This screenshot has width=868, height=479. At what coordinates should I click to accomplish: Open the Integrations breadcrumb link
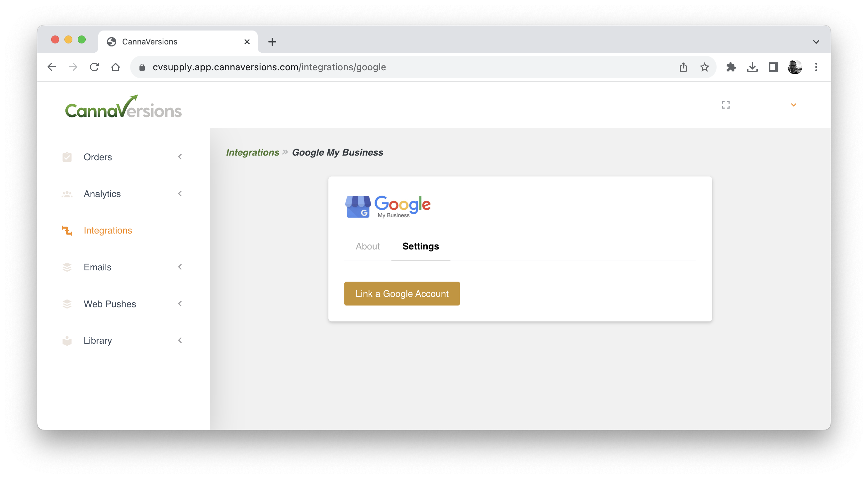click(253, 152)
